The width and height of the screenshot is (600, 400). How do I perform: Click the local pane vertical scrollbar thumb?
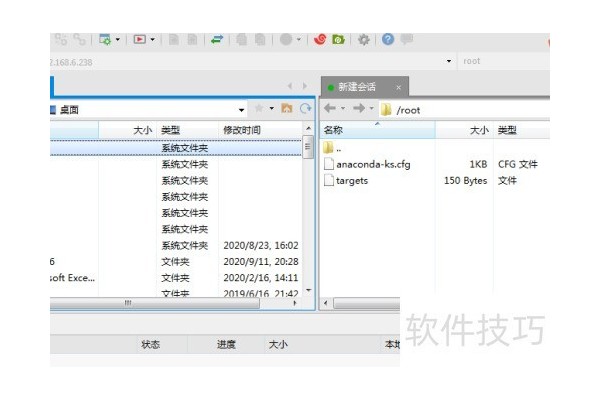pyautogui.click(x=308, y=148)
